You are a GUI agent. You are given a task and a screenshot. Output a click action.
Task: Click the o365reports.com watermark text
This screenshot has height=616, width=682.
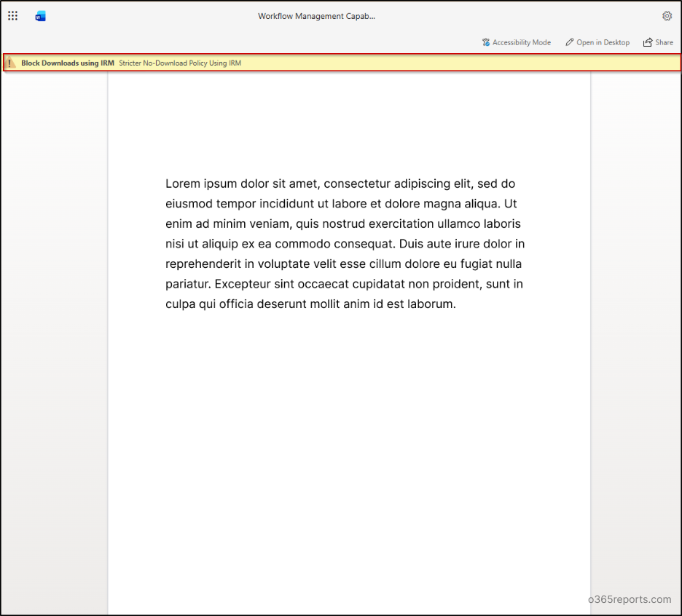pyautogui.click(x=629, y=599)
